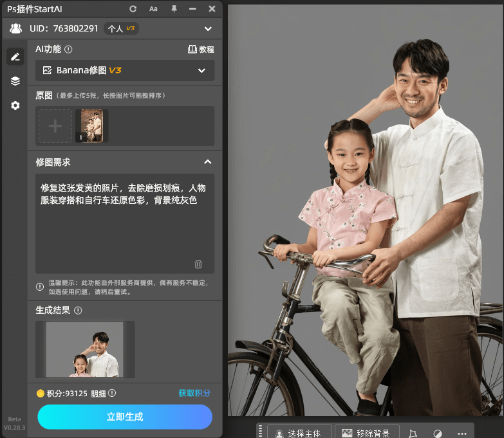Click the Aa font size icon

(153, 9)
